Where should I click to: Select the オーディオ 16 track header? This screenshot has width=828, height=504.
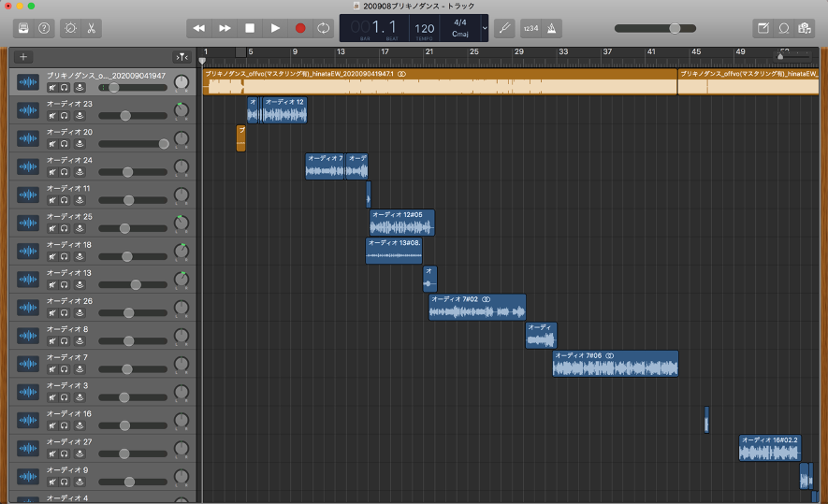click(x=103, y=420)
